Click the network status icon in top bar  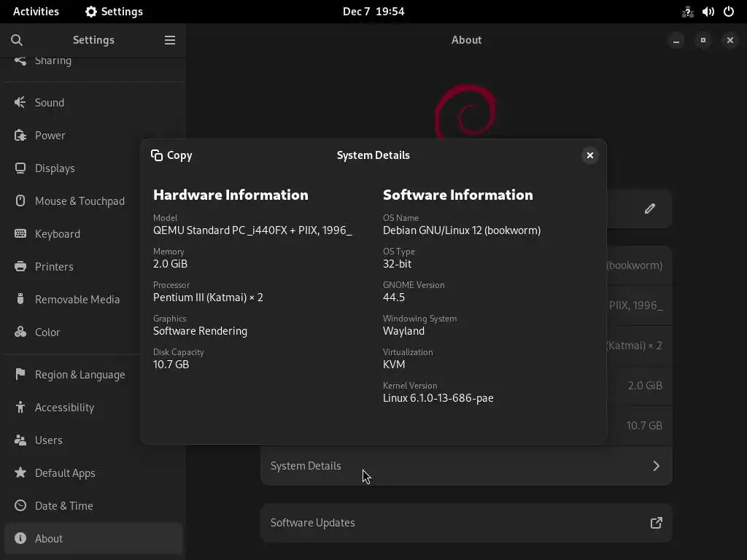point(687,12)
